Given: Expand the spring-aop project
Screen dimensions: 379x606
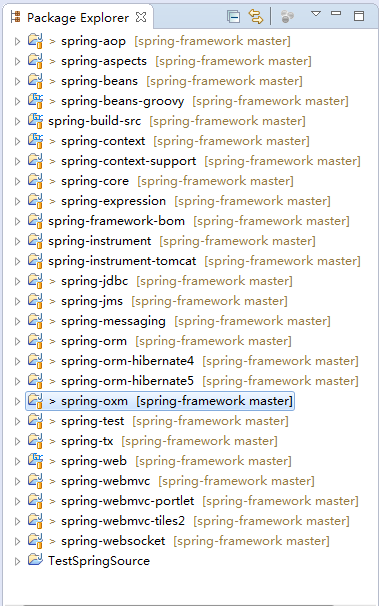Looking at the screenshot, I should coord(17,41).
